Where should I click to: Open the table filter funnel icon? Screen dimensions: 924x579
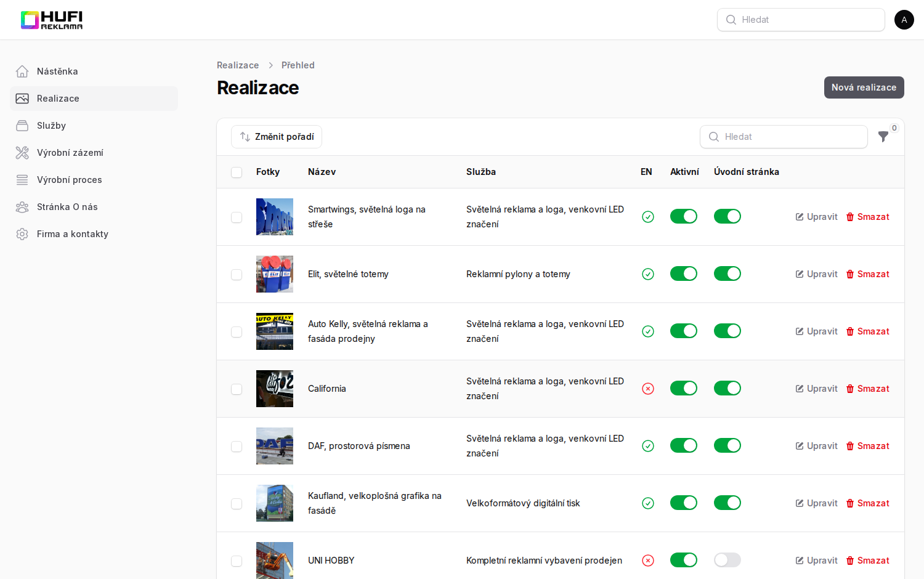coord(883,137)
